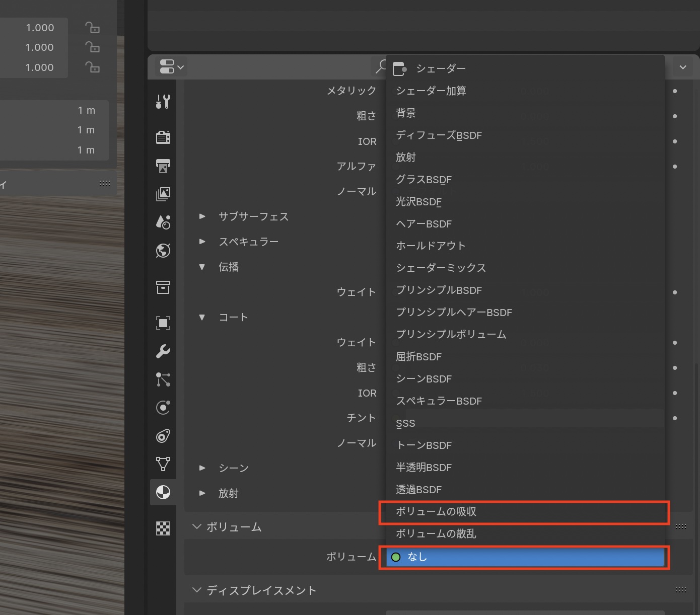Open the Physics properties tab
The width and height of the screenshot is (700, 615).
[163, 407]
